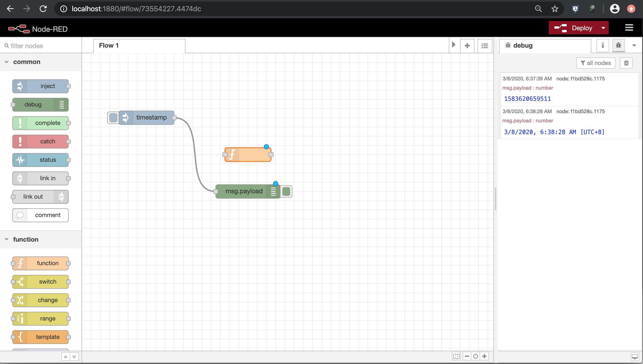Select the function node in the palette
The width and height of the screenshot is (643, 364).
pos(40,263)
